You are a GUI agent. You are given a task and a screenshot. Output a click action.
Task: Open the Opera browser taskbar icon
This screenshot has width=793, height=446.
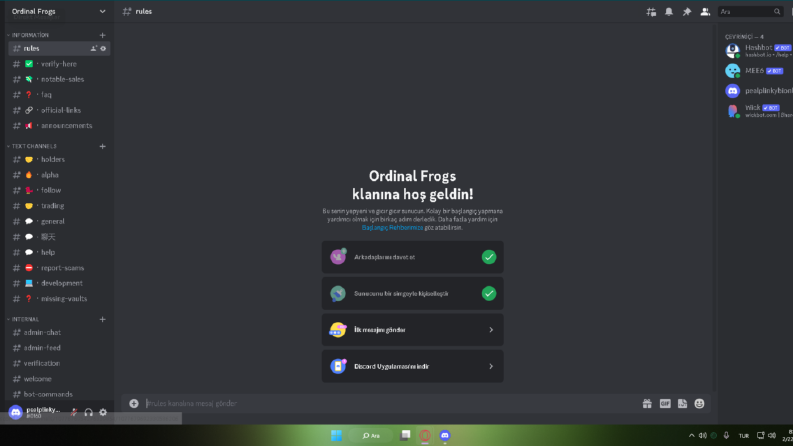(425, 435)
